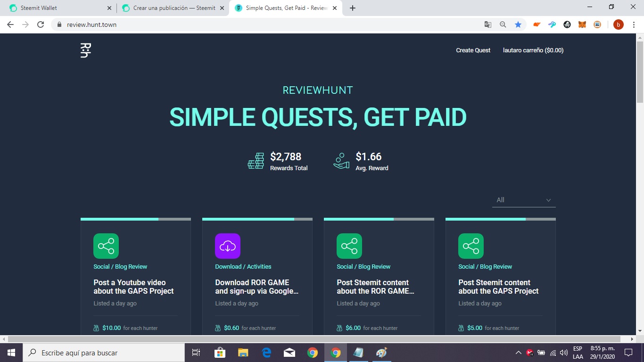Open the round picture-frame extension icon
The image size is (644, 362).
point(597,25)
